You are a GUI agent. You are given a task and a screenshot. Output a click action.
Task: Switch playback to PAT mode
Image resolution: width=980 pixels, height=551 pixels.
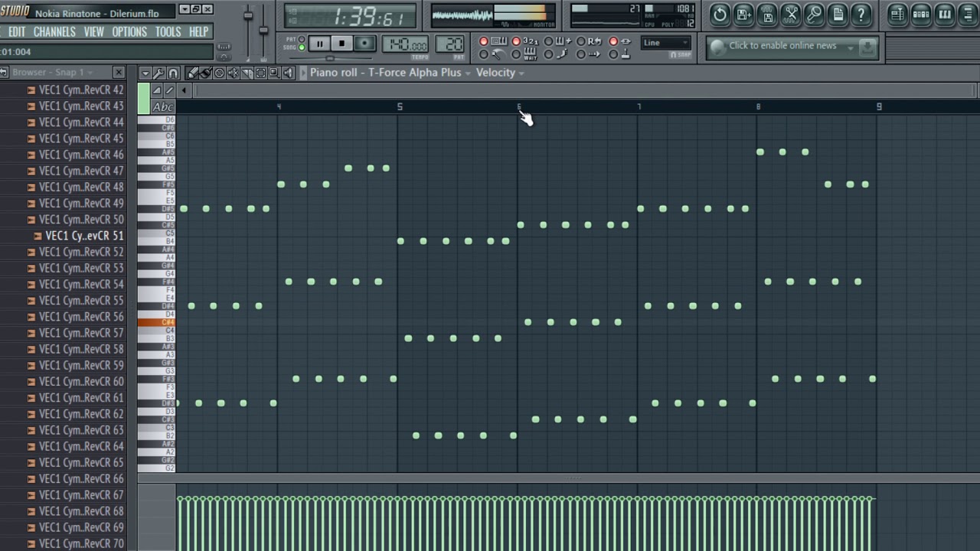point(301,38)
